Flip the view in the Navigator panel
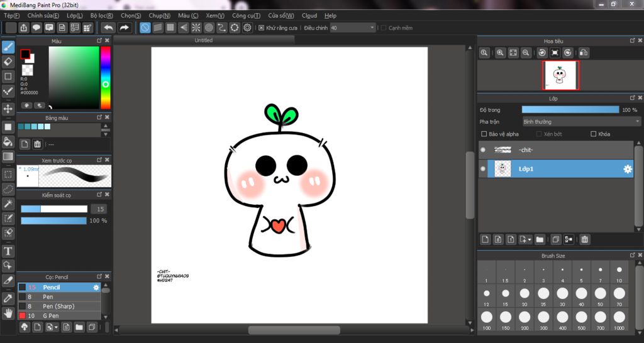Image resolution: width=644 pixels, height=343 pixels. (584, 53)
